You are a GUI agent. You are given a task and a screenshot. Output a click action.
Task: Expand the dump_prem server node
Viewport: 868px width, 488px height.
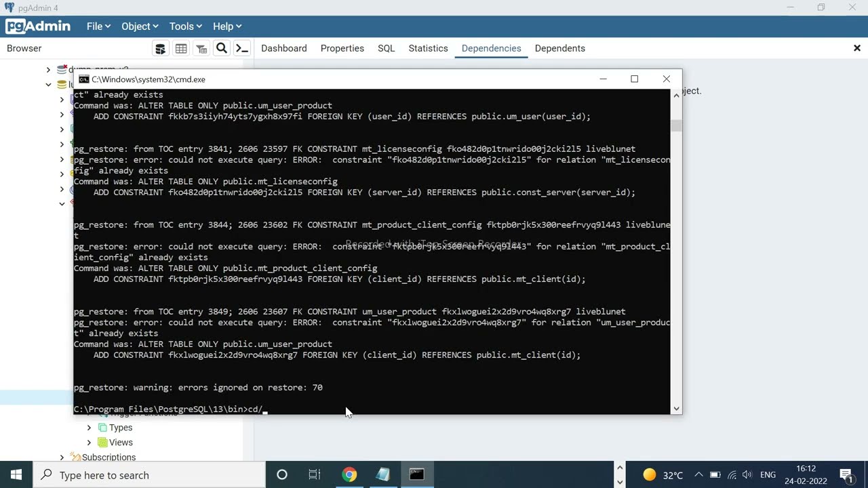[x=48, y=70]
